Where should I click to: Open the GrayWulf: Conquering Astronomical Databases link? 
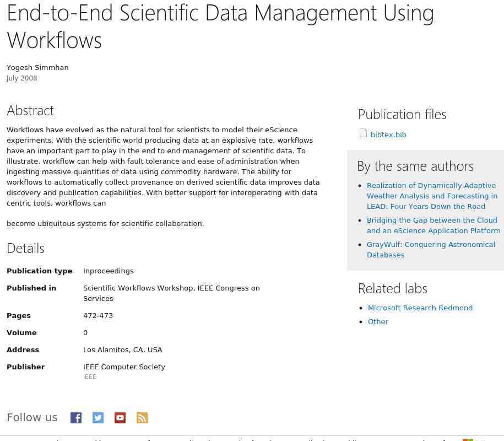[431, 250]
